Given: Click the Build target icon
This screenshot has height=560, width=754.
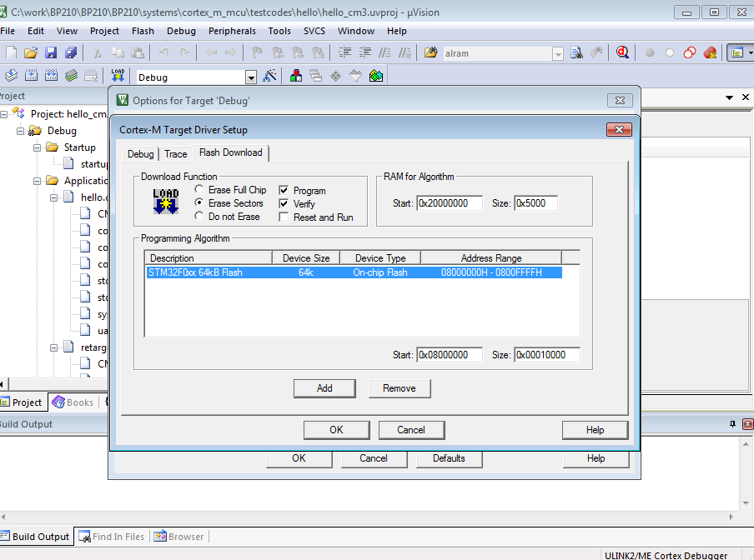Looking at the screenshot, I should tap(31, 75).
